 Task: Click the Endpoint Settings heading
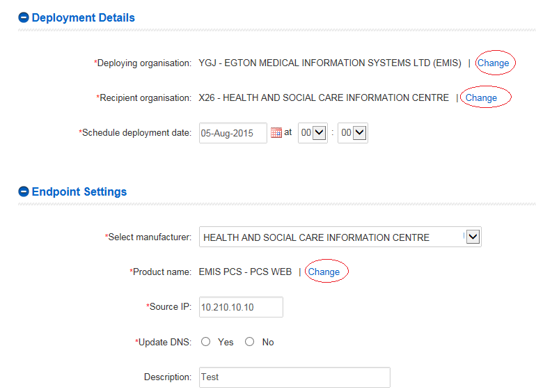79,192
